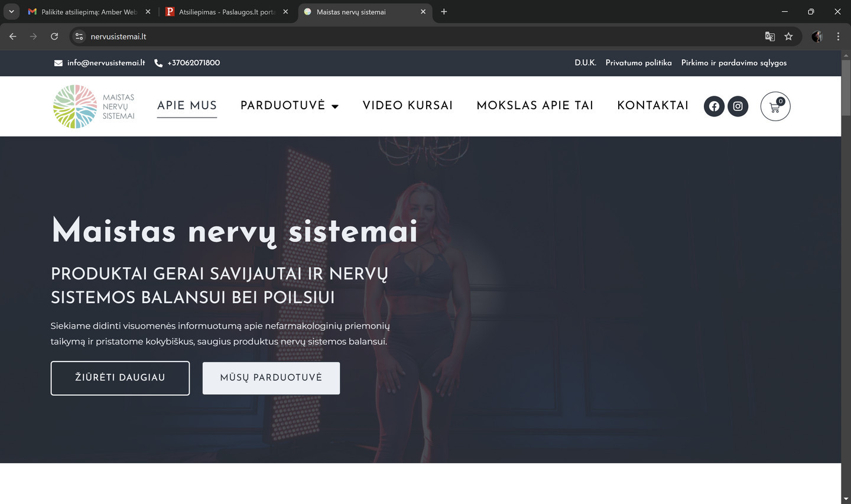Go to Video kursai
This screenshot has width=851, height=504.
408,105
